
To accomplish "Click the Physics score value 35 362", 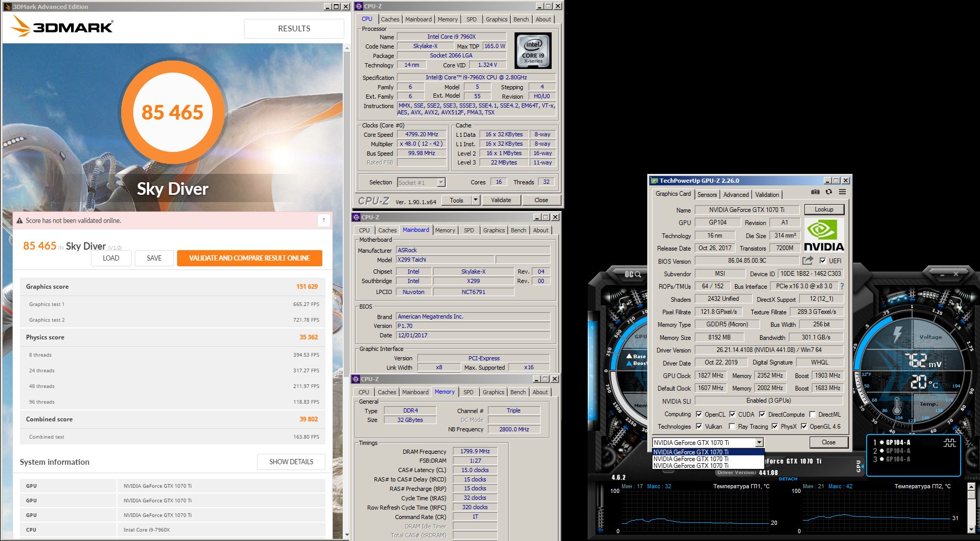I will click(x=309, y=337).
